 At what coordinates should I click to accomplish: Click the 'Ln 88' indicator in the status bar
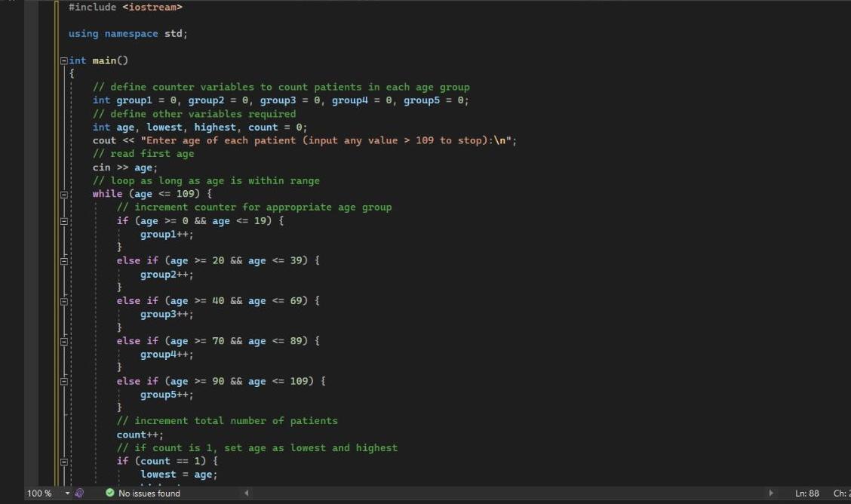(x=806, y=493)
